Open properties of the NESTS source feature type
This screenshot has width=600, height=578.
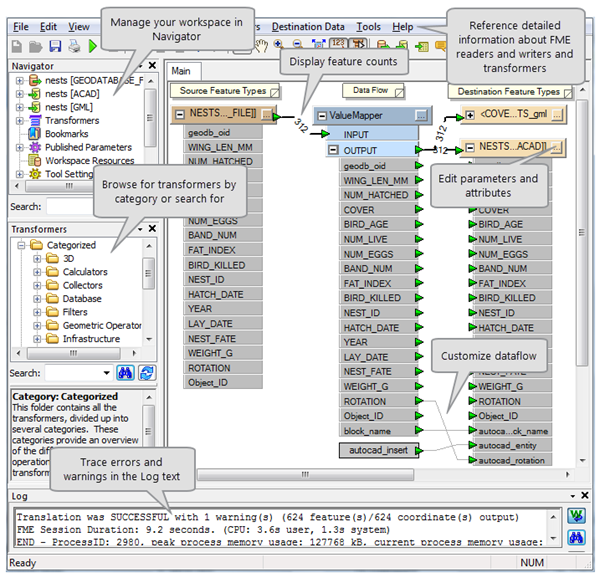coord(266,115)
